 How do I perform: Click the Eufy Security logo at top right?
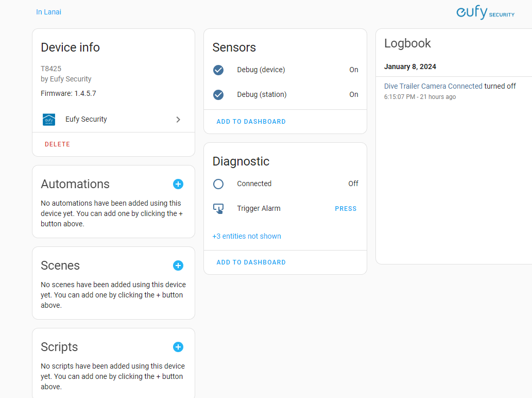485,12
